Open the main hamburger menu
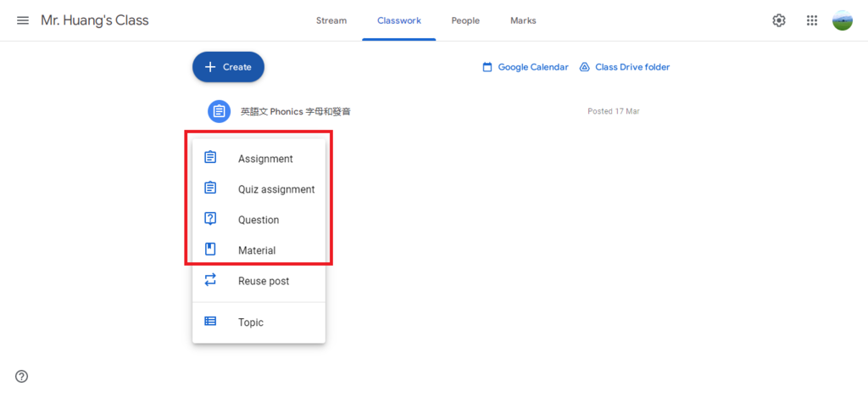The image size is (868, 398). click(23, 20)
